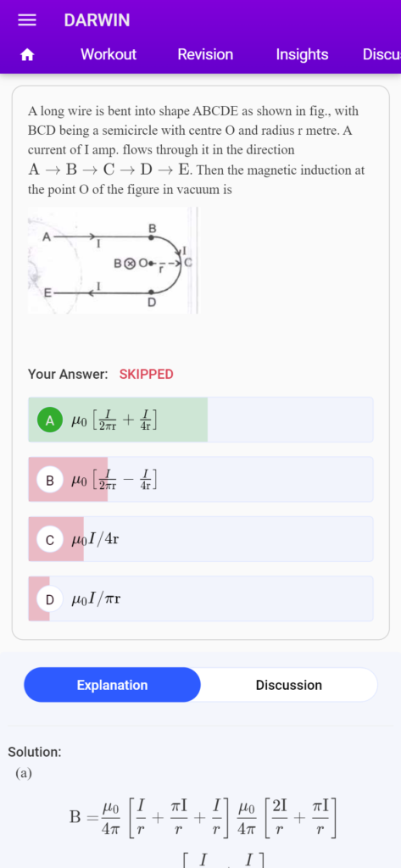Screen dimensions: 401x868
Task: Tap the wire diagram figure
Action: pyautogui.click(x=113, y=261)
